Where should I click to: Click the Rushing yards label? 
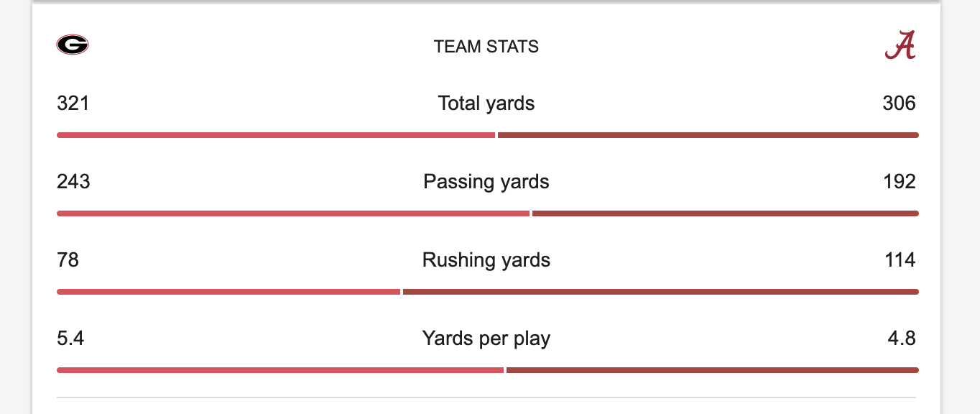click(486, 260)
